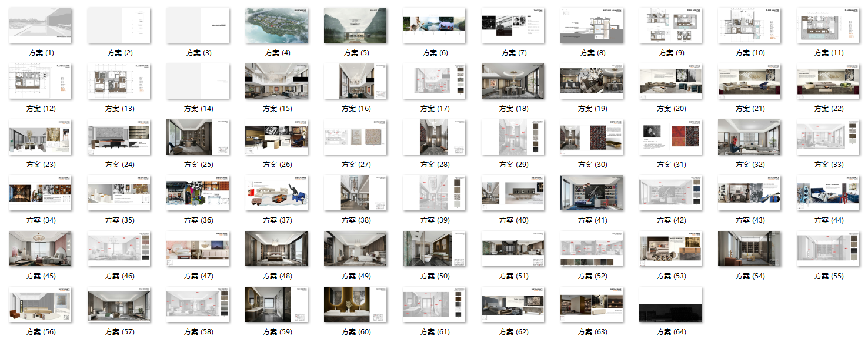Screen dimensions: 868x339
Task: Open the aerial site view 方案 (4)
Action: (x=276, y=25)
